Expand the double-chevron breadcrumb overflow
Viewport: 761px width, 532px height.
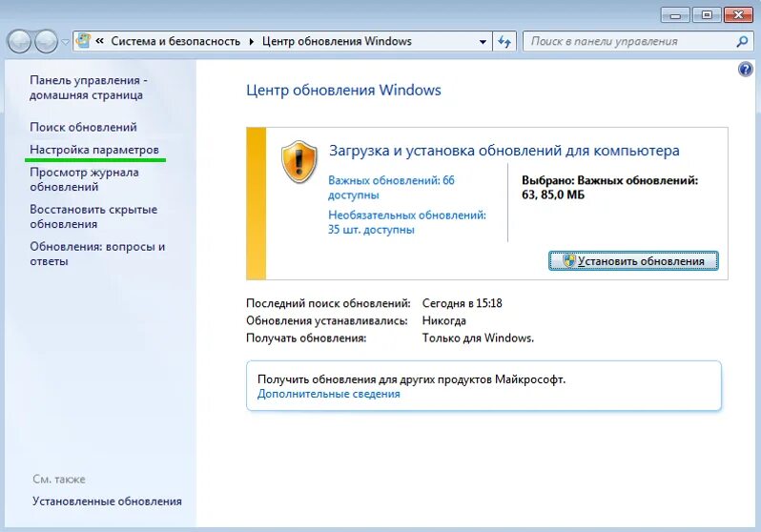[x=99, y=41]
